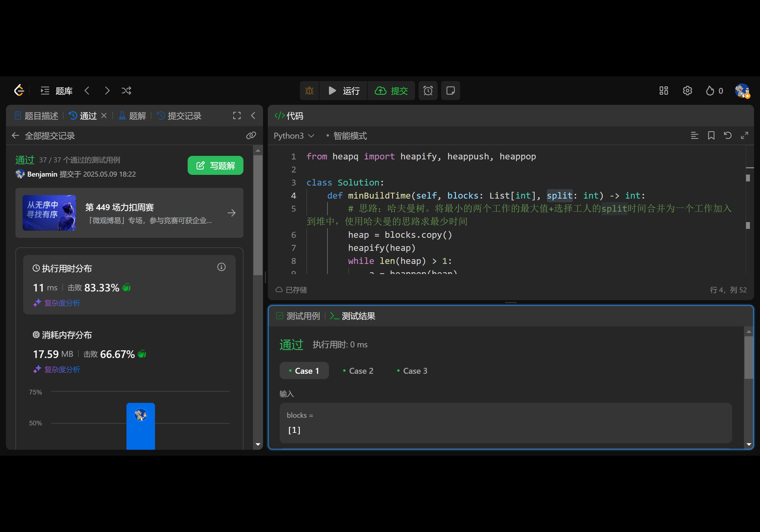Open the layout grid icon

[663, 91]
